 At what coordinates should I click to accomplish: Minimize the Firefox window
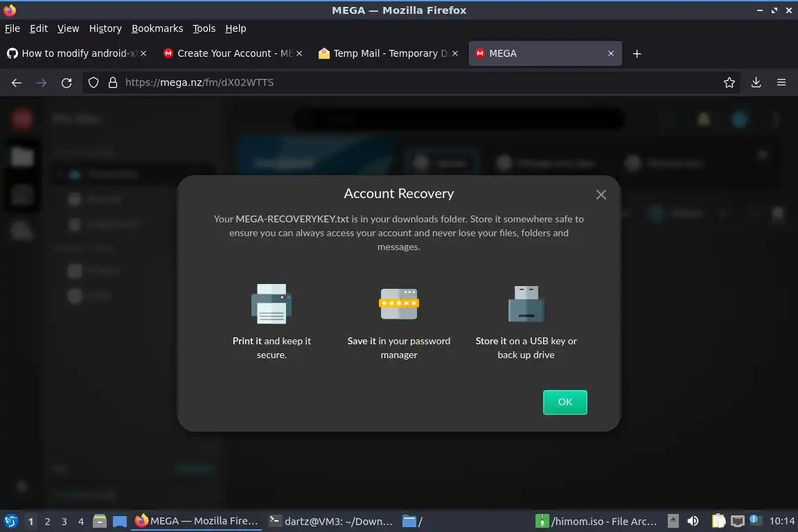760,10
